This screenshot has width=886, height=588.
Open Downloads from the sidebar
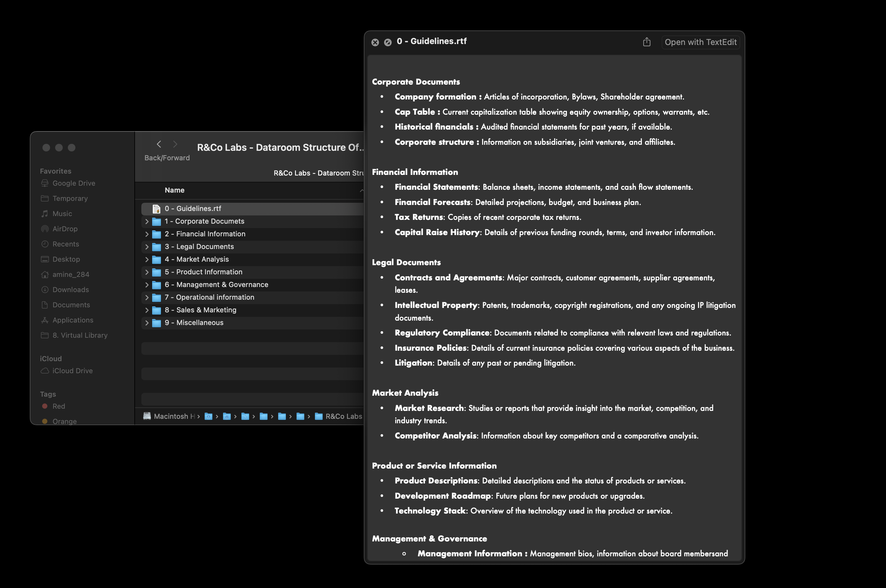[71, 290]
